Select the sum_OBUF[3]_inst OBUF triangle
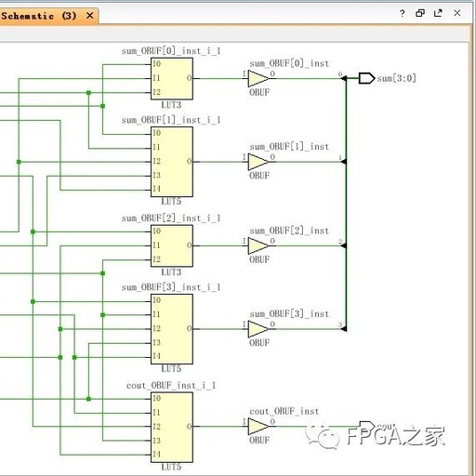This screenshot has width=476, height=476. (x=258, y=329)
